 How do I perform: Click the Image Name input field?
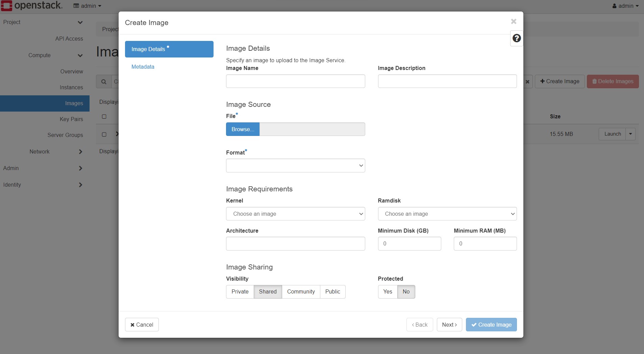(x=295, y=81)
